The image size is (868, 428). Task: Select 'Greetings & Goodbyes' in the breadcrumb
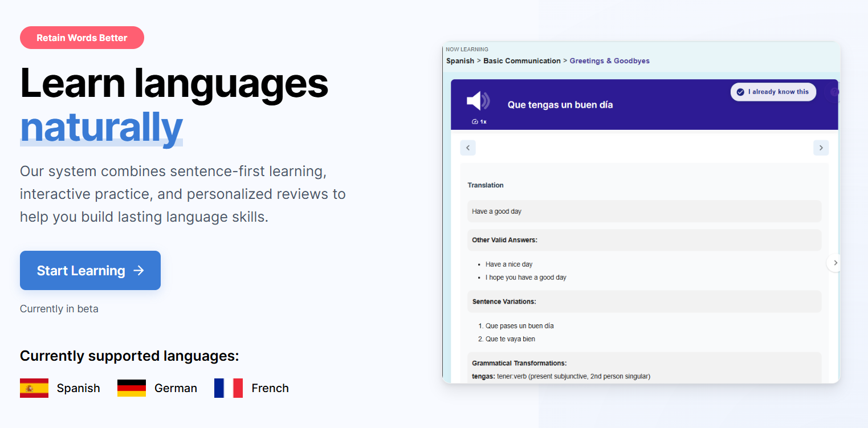(x=609, y=60)
